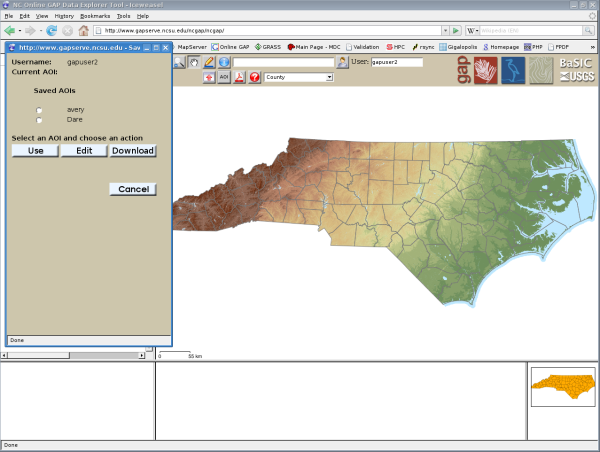Open the Homepage bookmark
Screen dimensions: 600x452
click(501, 47)
